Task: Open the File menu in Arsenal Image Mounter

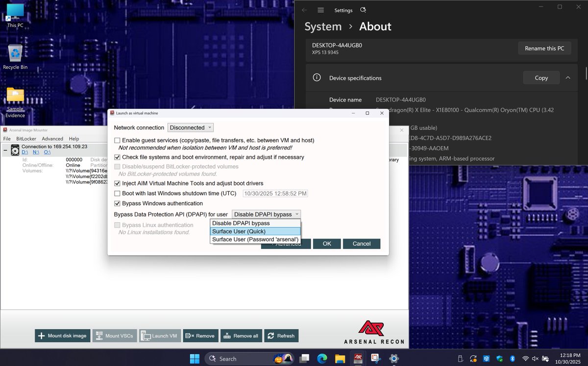Action: [7, 139]
